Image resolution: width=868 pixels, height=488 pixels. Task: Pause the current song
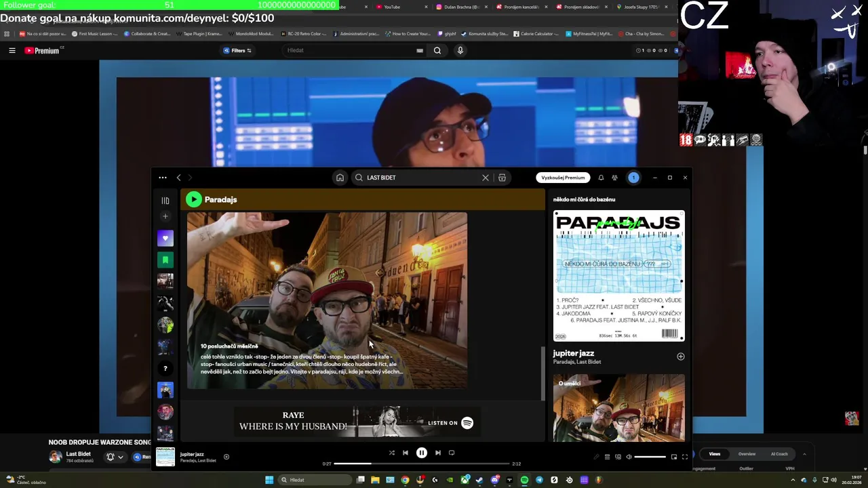point(422,453)
